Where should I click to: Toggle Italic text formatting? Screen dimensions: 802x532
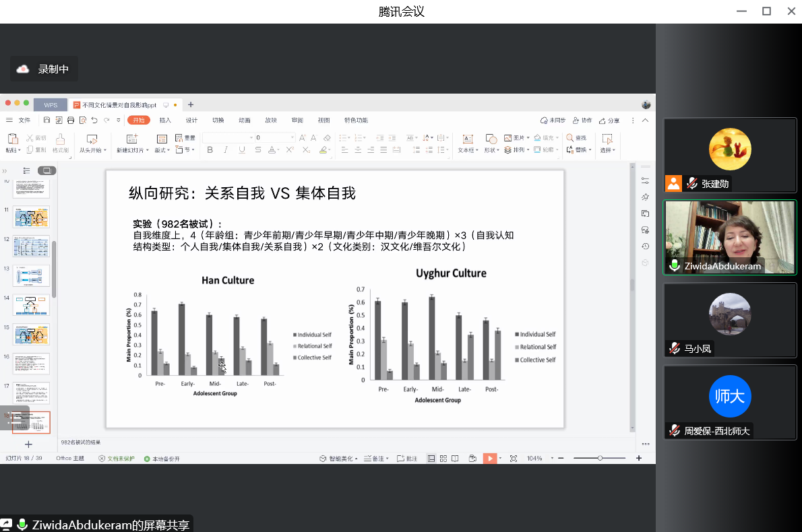(x=226, y=150)
